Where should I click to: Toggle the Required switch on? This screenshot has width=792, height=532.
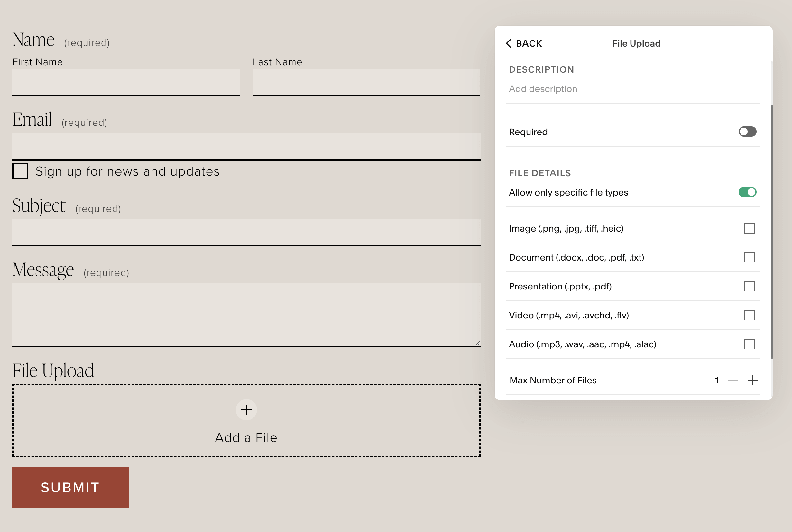(x=747, y=132)
